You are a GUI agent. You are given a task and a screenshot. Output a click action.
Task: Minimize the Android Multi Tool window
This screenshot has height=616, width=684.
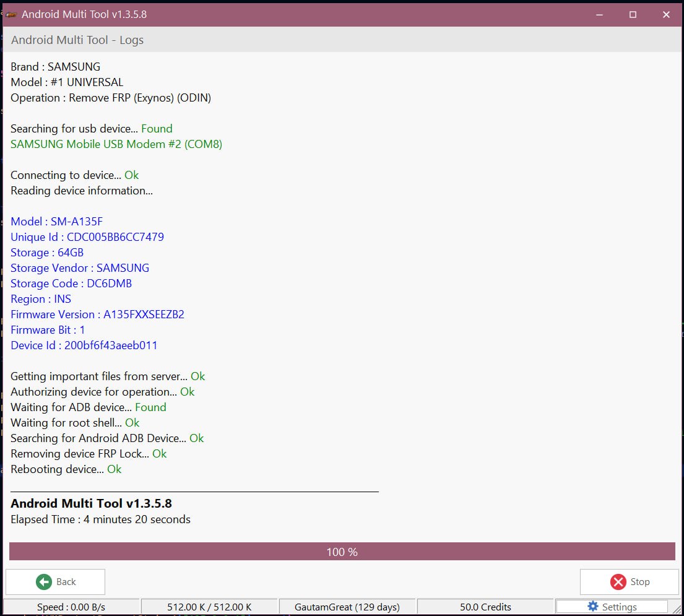point(599,14)
